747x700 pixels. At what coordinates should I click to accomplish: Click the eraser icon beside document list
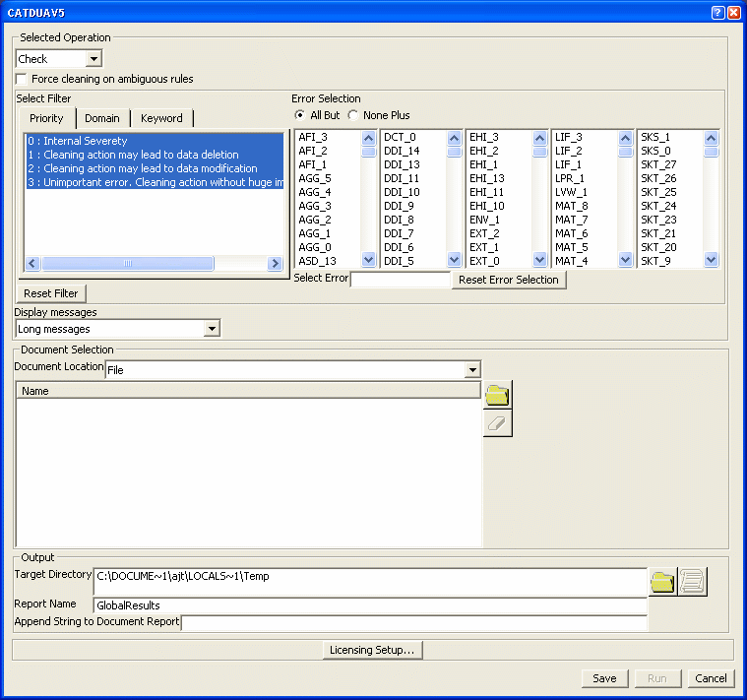pyautogui.click(x=497, y=423)
